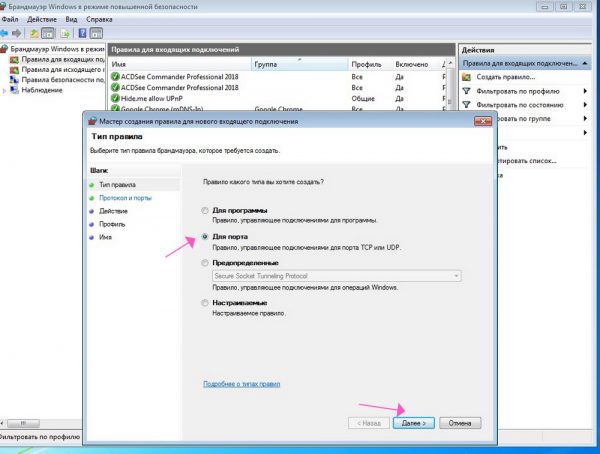This screenshot has width=600, height=454.
Task: Sort rules by 'Имя' column header
Action: 180,64
